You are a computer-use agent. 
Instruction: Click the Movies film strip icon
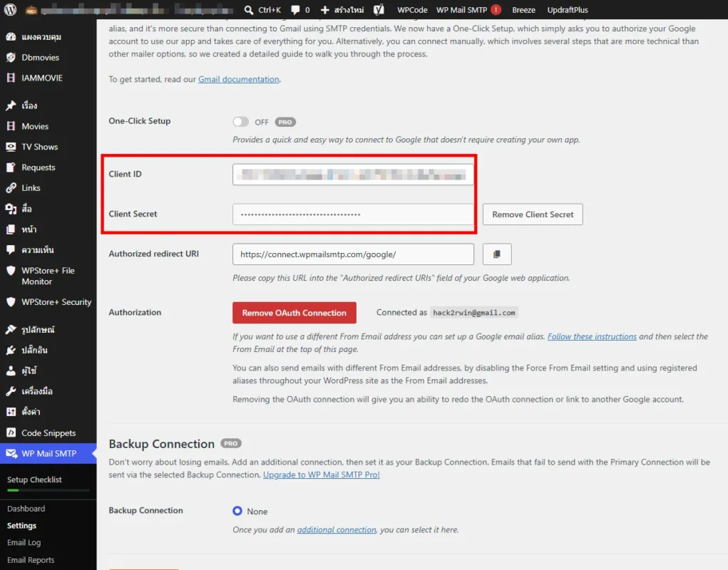tap(11, 126)
